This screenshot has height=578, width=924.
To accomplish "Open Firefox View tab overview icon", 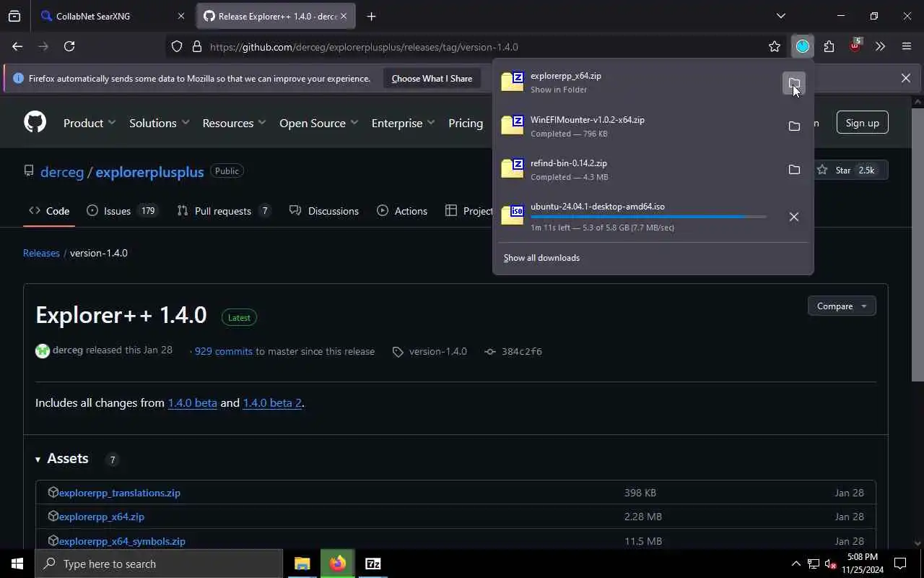I will click(14, 16).
